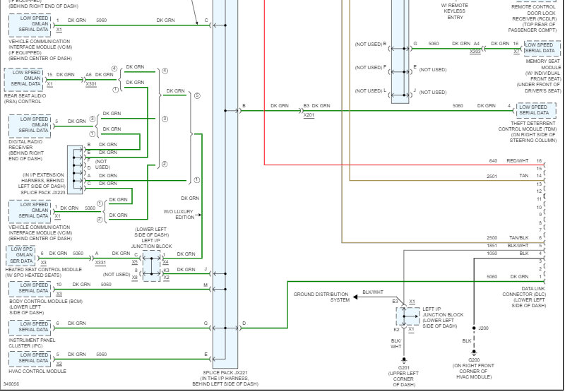Click the (NOT USED) label beside the X8 connector
This screenshot has height=392, width=565.
117,275
